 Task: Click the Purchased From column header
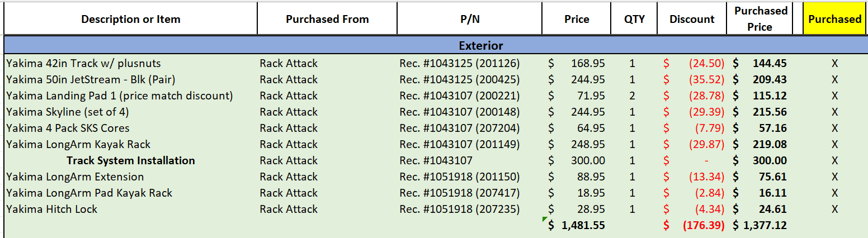pos(327,19)
